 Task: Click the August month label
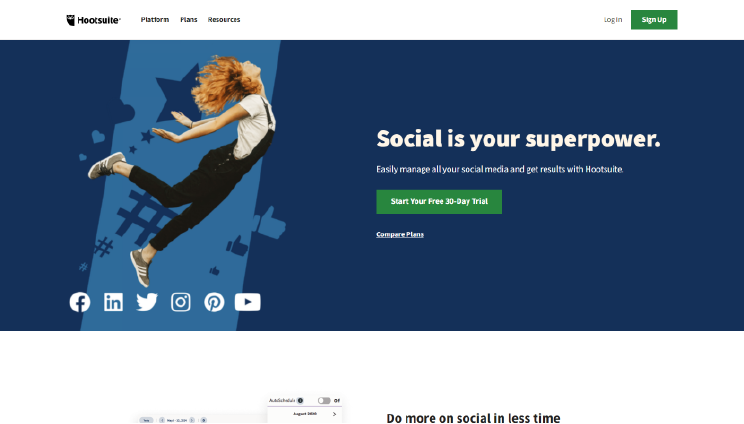pyautogui.click(x=305, y=414)
